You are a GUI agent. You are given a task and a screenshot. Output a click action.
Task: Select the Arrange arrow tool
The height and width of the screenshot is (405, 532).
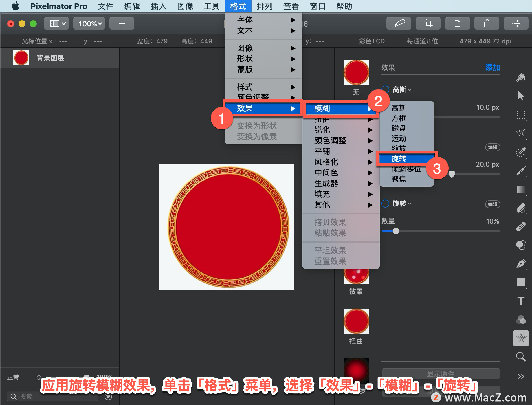[x=521, y=96]
